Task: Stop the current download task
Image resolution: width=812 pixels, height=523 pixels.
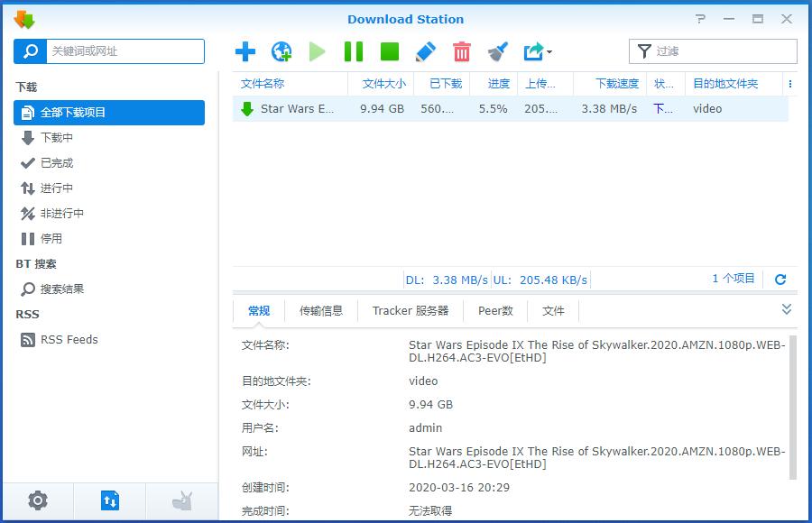Action: (389, 51)
